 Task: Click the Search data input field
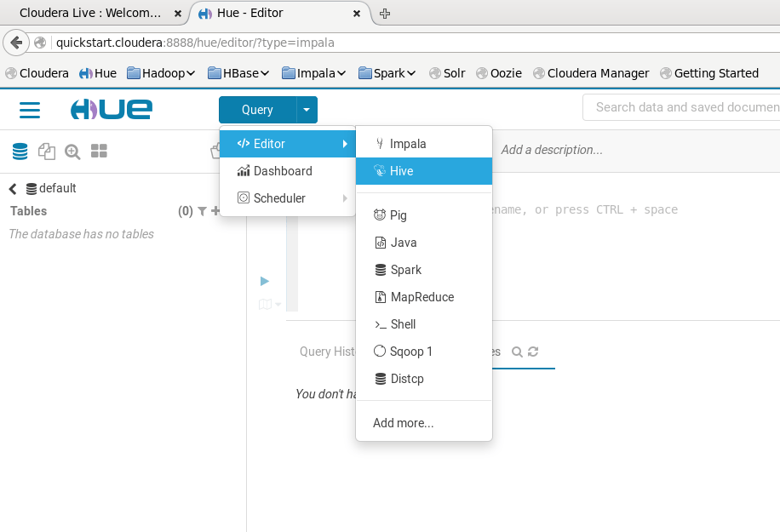681,107
